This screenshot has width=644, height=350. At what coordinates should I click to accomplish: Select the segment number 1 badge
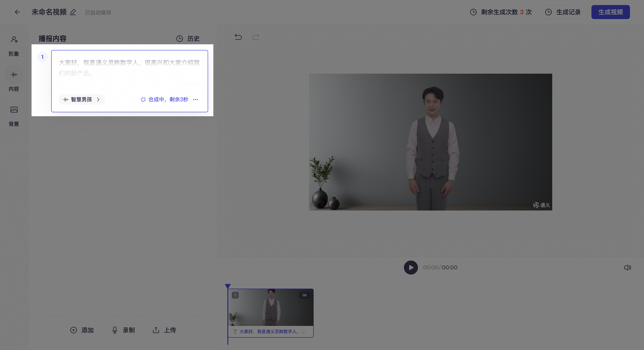pyautogui.click(x=42, y=57)
